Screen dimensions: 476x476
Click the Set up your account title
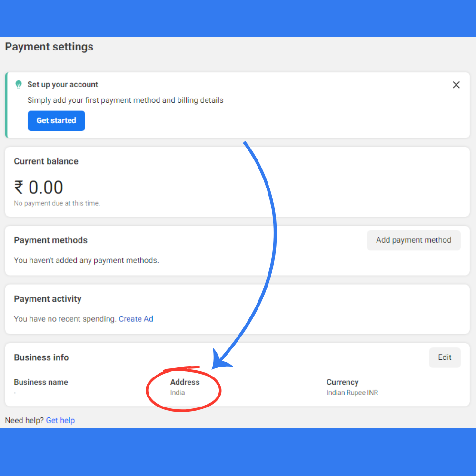62,85
